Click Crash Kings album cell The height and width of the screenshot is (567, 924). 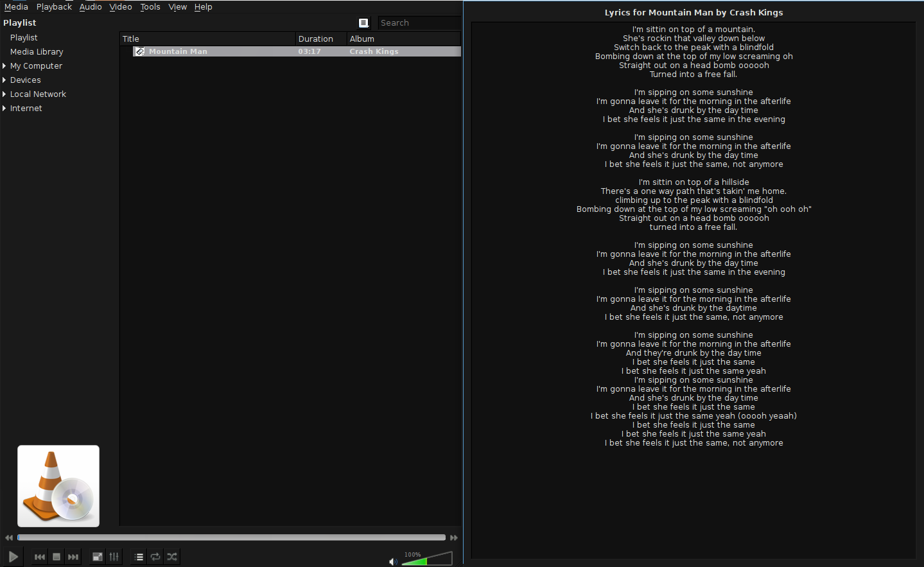click(x=374, y=51)
